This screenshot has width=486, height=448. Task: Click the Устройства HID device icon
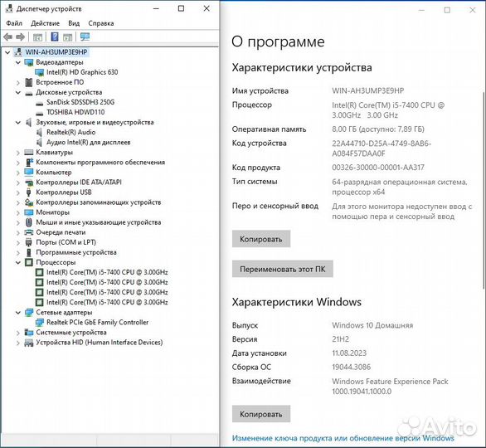(x=29, y=343)
